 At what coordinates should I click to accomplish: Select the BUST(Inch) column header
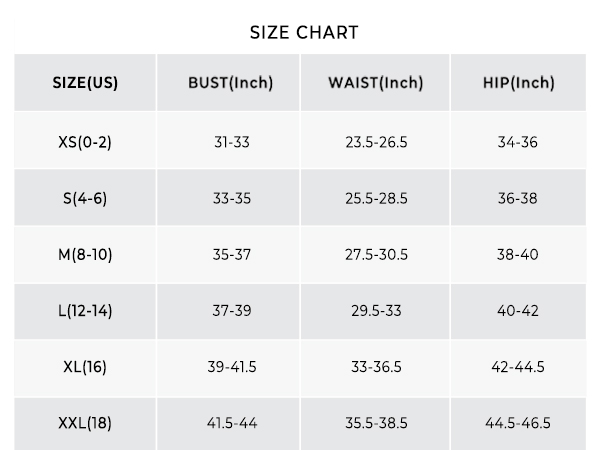[x=231, y=83]
